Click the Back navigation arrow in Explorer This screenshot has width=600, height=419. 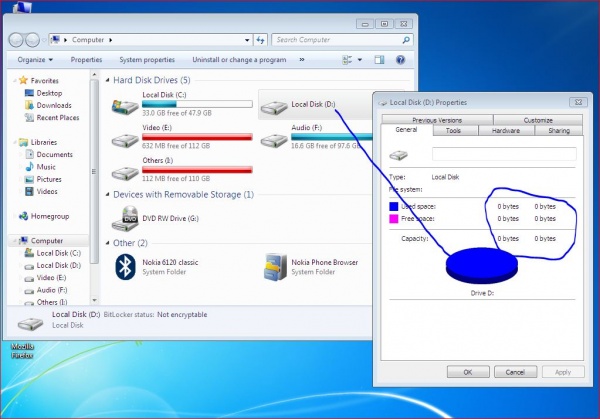[x=16, y=40]
